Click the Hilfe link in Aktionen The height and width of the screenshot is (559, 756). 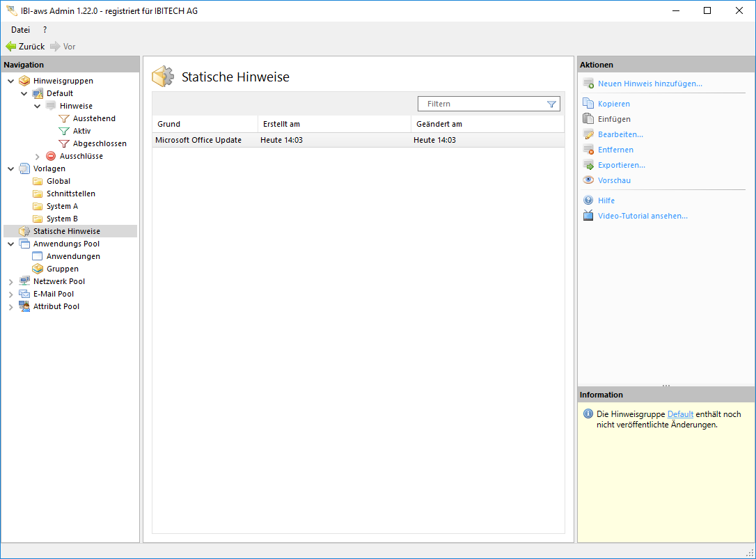[606, 200]
